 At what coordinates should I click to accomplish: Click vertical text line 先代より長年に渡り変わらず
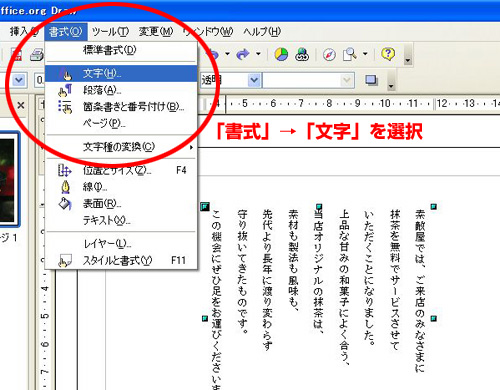tap(267, 280)
